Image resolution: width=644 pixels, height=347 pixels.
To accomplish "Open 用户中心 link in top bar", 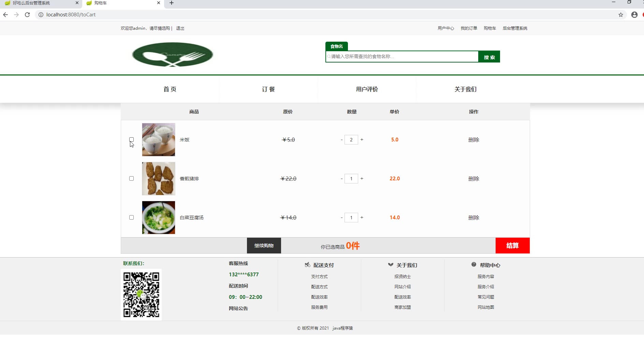I will (446, 28).
